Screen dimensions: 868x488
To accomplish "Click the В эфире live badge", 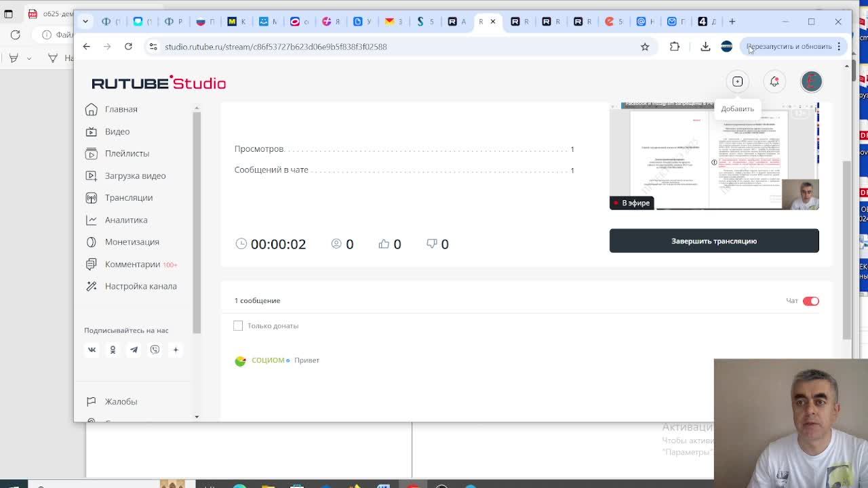I will tap(631, 203).
